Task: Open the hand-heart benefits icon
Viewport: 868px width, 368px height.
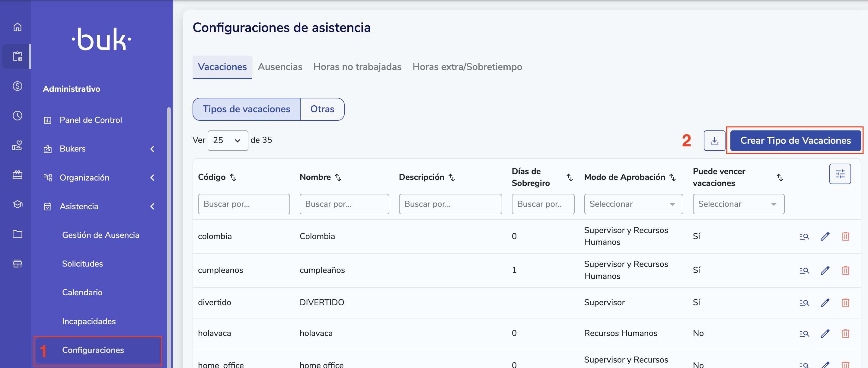Action: [x=18, y=145]
